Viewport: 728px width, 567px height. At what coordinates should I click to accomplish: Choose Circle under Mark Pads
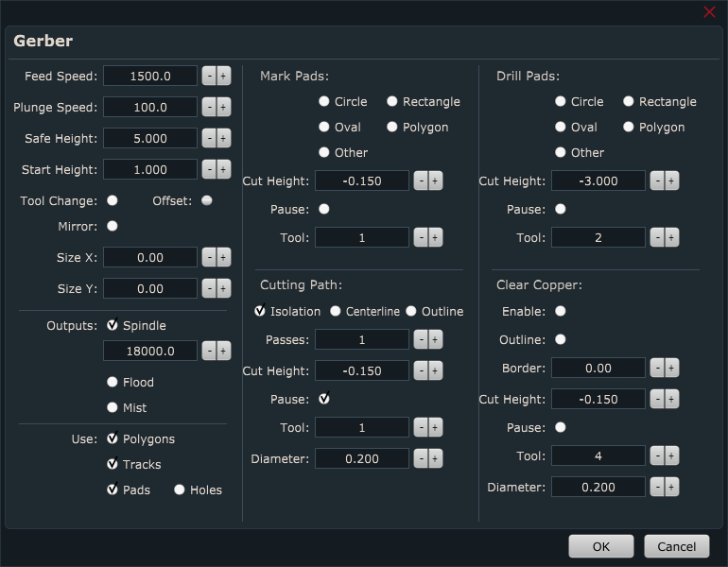pos(324,101)
